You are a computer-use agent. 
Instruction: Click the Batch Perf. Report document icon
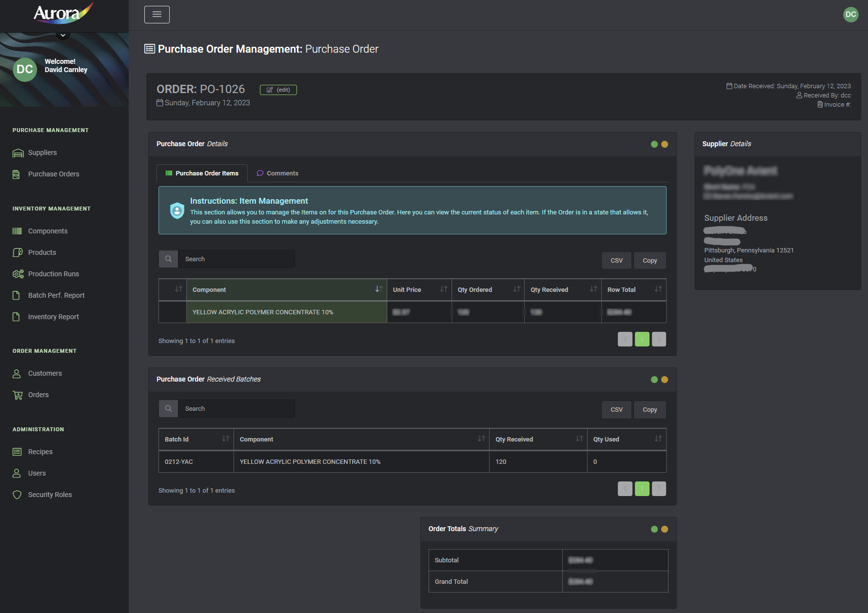tap(16, 295)
